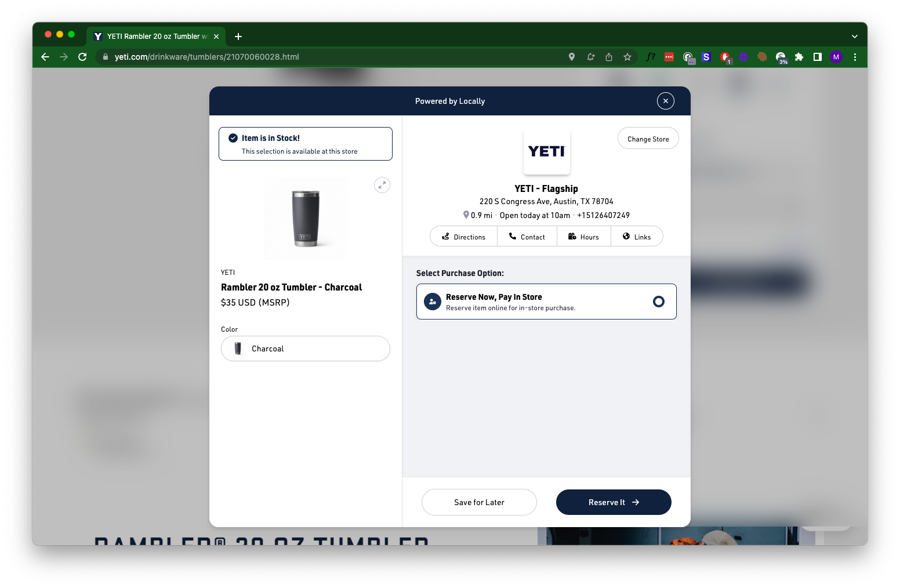Open the Chrome three-dot menu
Screen dimensions: 900x588
855,57
